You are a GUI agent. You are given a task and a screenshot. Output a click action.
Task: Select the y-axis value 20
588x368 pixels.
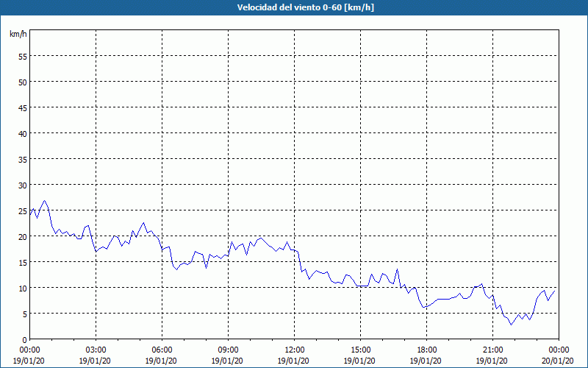point(23,236)
